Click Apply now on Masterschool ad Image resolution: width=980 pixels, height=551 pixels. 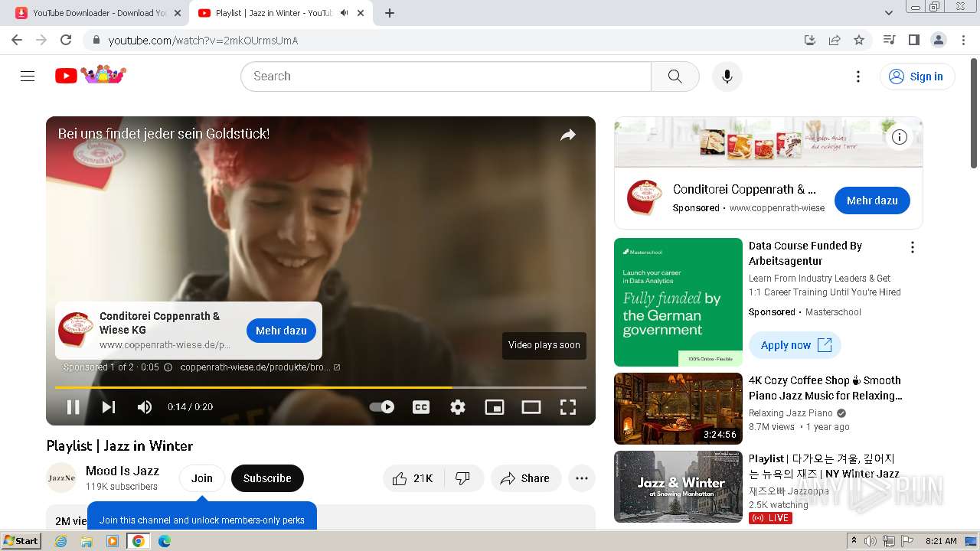pos(795,345)
